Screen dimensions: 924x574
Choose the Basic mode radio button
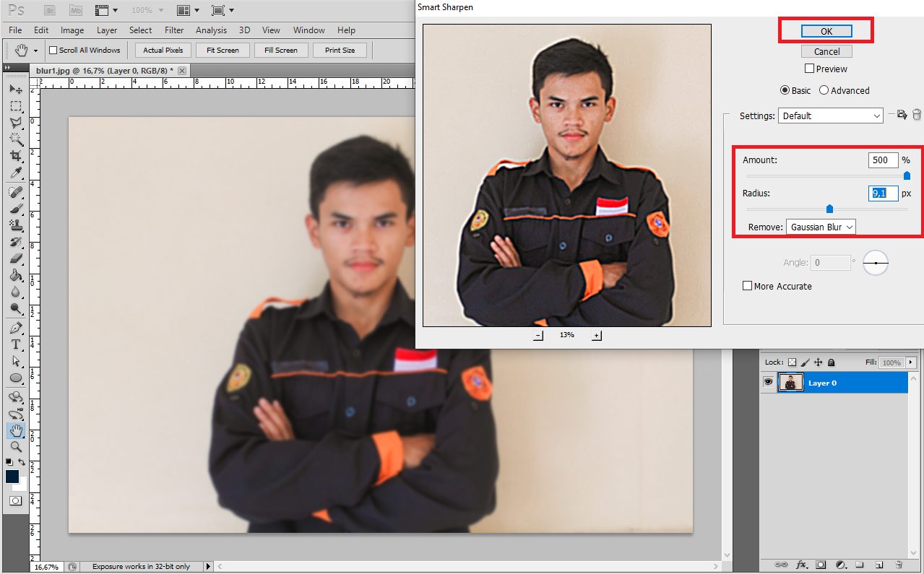click(x=785, y=90)
